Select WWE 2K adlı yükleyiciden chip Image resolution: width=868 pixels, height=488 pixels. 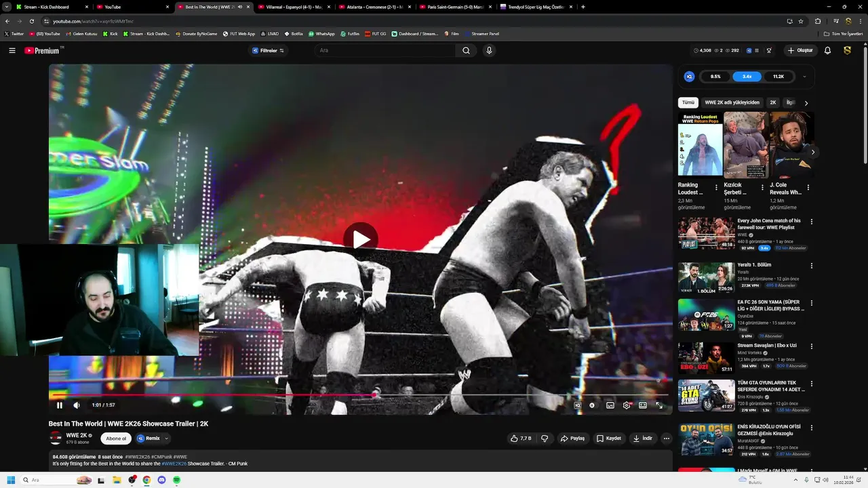coord(732,102)
